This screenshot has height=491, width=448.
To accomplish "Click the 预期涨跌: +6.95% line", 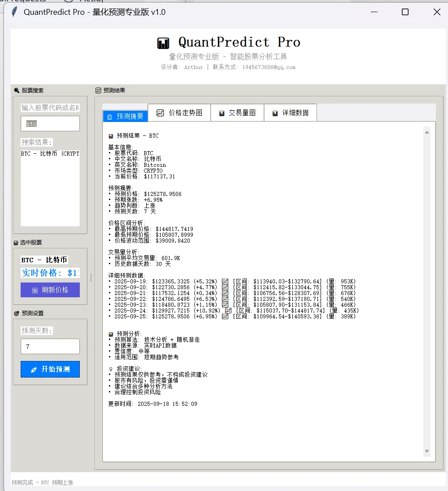I will [135, 200].
